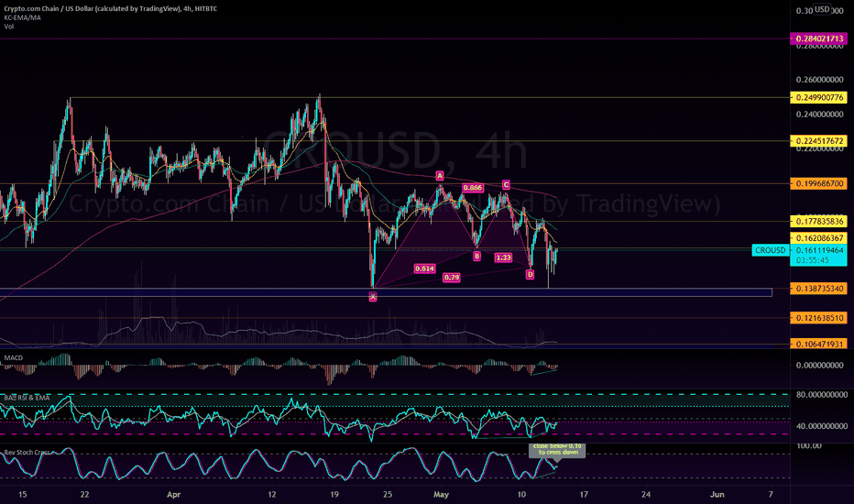Click the 0.106471931 price level label

pos(818,345)
